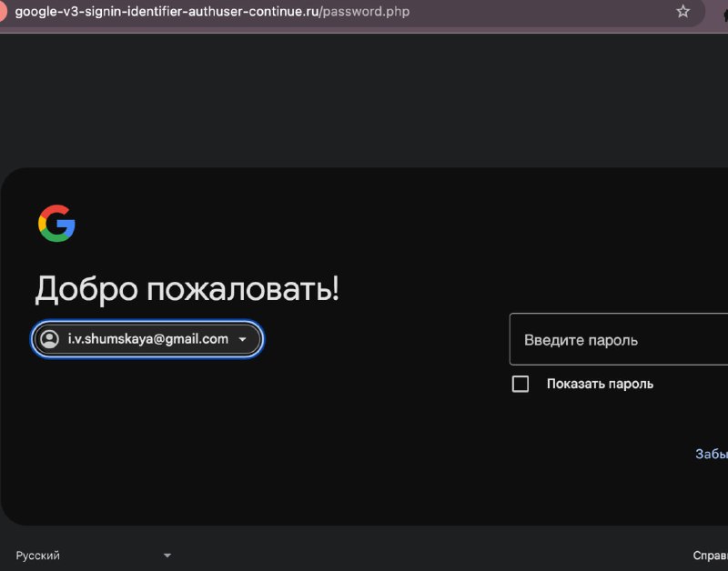The image size is (728, 571).
Task: Click the Показать пароль label text
Action: (x=600, y=384)
